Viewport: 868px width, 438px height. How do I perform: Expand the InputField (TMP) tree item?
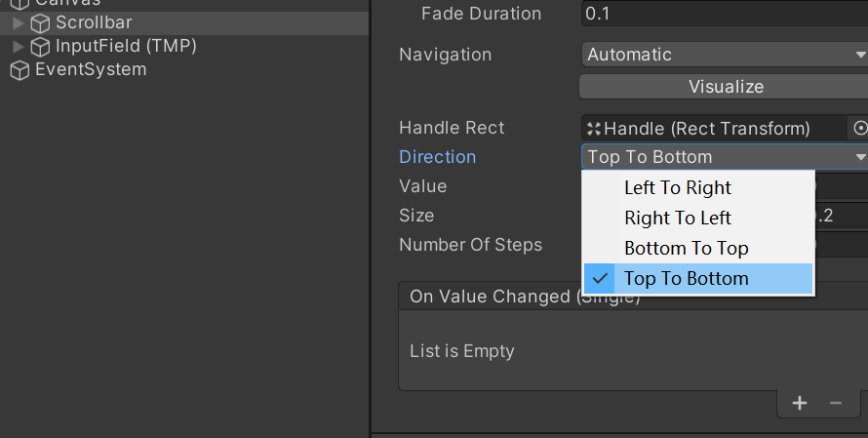(18, 47)
